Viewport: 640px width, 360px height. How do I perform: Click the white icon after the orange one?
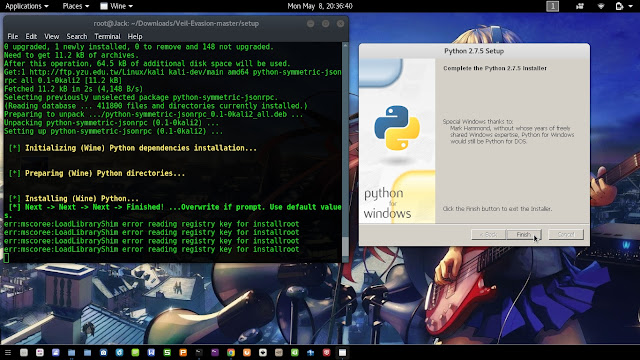point(262,352)
